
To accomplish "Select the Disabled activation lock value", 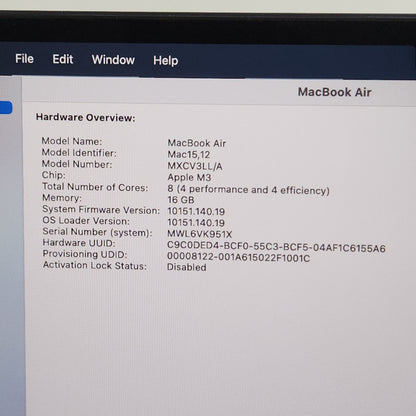I will (187, 267).
